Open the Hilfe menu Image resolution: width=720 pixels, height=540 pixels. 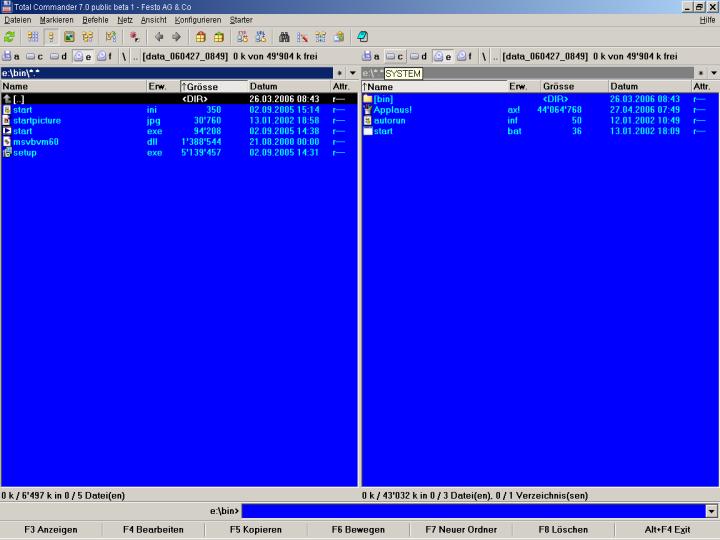(x=707, y=20)
